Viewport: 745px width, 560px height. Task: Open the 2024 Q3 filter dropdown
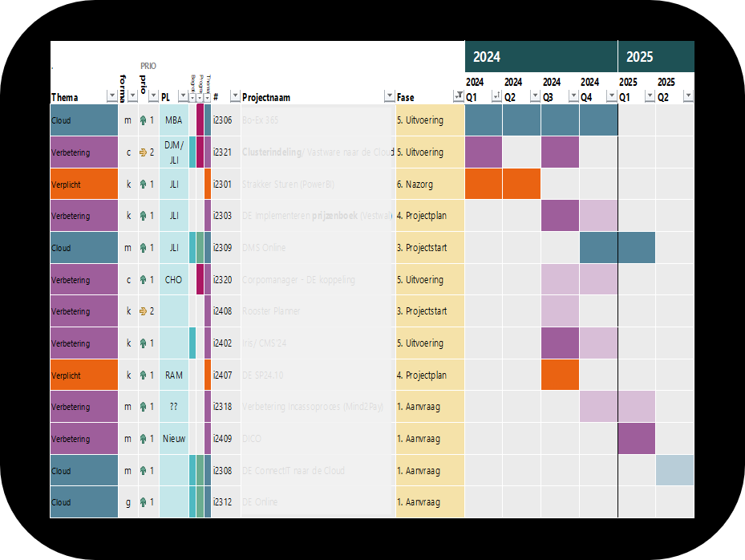(573, 97)
